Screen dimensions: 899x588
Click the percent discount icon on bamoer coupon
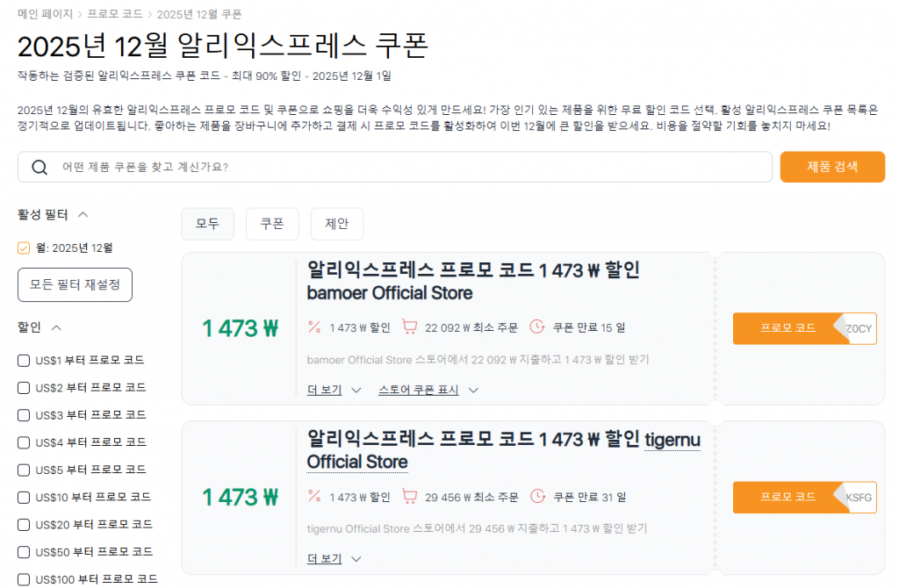(x=313, y=325)
